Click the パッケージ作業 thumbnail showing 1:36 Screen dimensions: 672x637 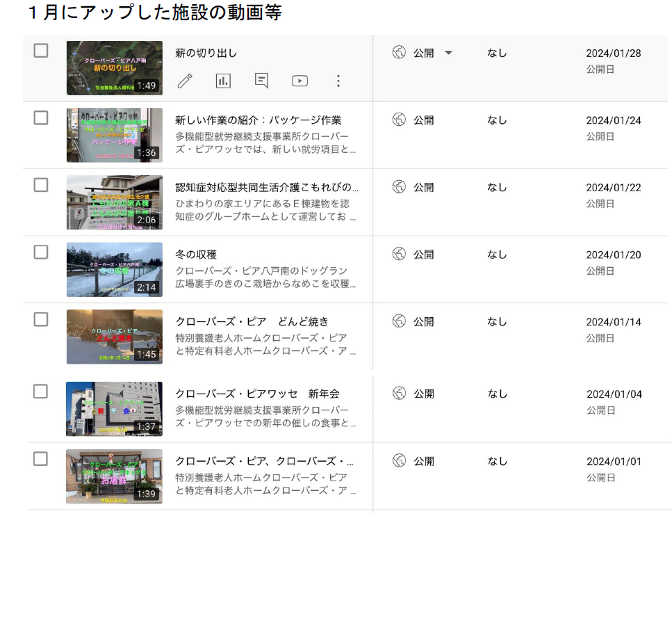(x=115, y=135)
